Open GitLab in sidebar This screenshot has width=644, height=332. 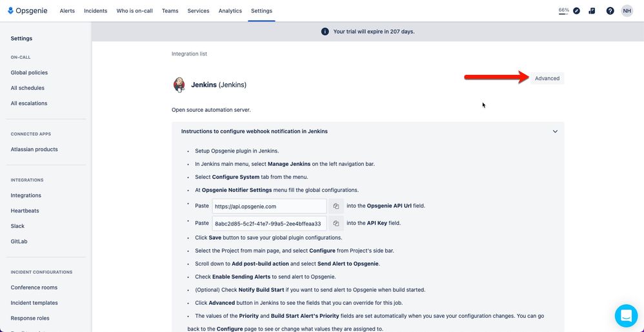[x=19, y=242]
